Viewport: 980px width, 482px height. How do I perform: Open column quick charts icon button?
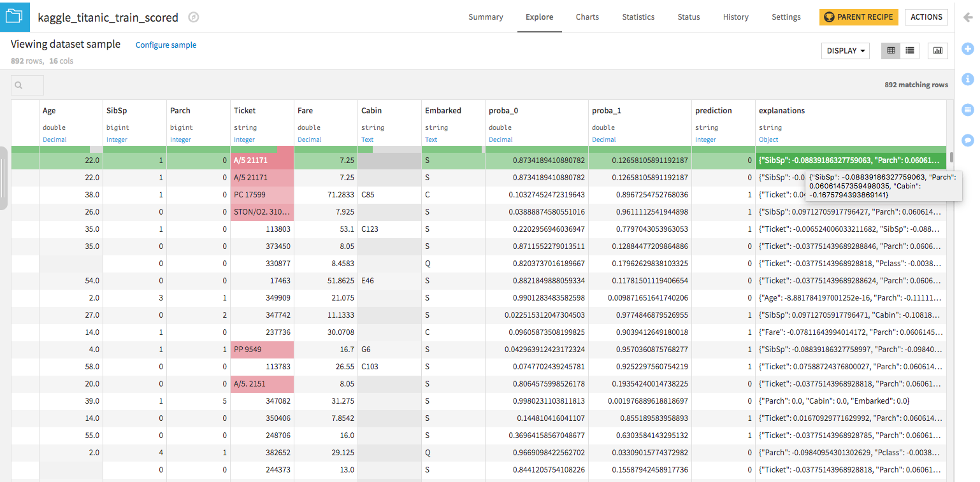pyautogui.click(x=938, y=51)
